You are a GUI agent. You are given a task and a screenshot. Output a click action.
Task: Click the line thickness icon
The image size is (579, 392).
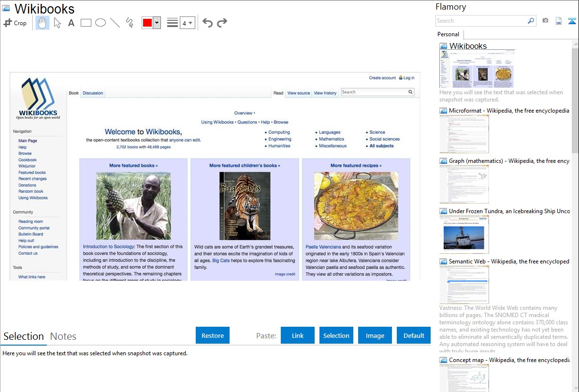pyautogui.click(x=173, y=23)
